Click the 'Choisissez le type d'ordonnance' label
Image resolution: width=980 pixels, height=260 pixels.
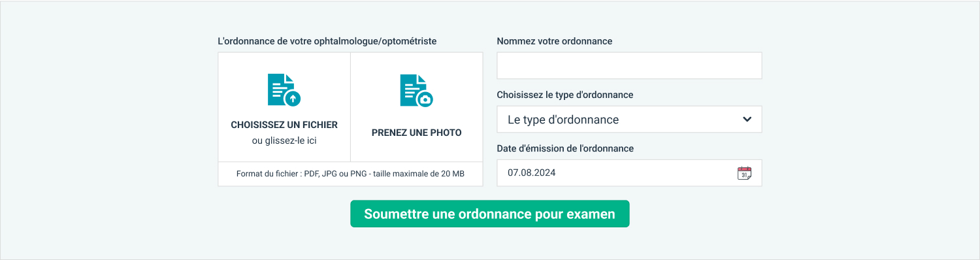point(564,95)
